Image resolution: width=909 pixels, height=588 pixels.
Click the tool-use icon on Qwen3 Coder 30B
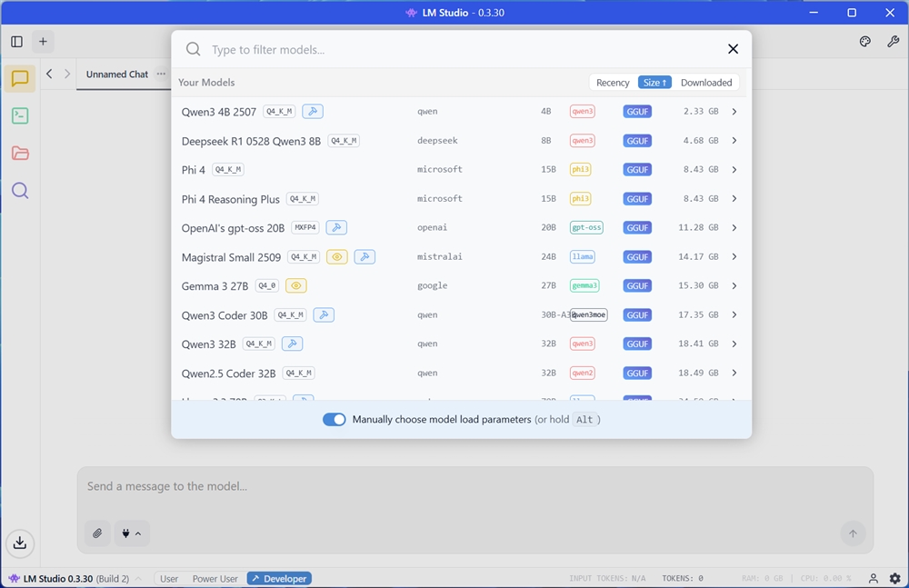325,314
